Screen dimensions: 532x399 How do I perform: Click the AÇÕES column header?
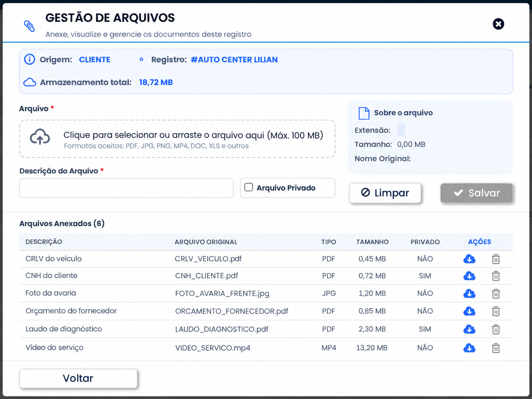point(479,241)
